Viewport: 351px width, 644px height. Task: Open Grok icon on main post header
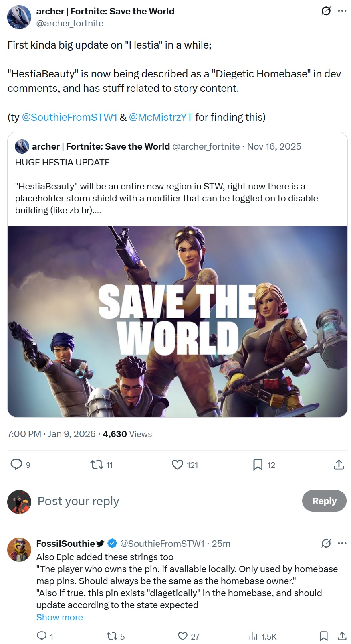pos(326,11)
